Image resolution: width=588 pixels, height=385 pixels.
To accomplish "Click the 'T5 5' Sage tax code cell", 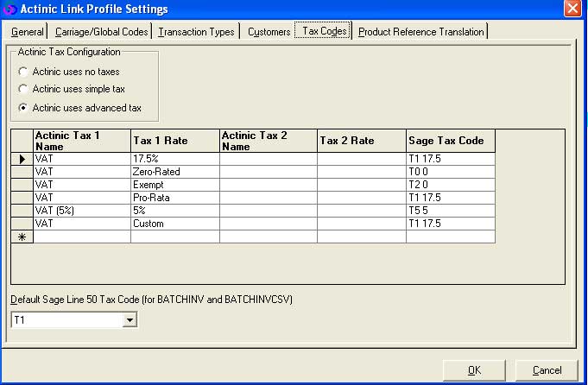I will point(450,211).
